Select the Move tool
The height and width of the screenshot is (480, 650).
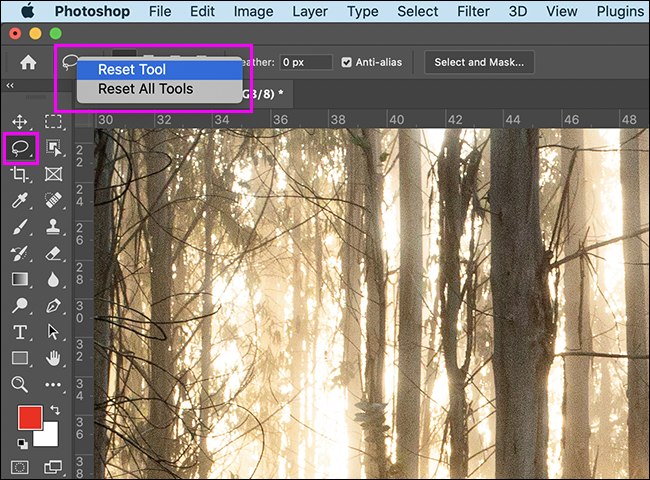point(20,122)
